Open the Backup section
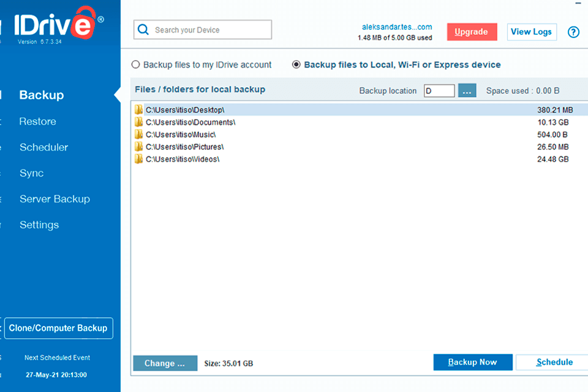Viewport: 588px width, 392px height. coord(42,95)
